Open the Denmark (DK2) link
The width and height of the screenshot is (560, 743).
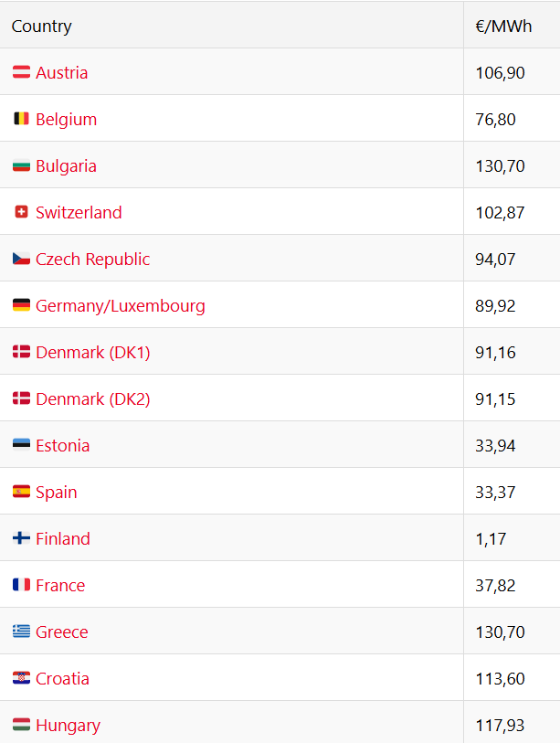(92, 398)
